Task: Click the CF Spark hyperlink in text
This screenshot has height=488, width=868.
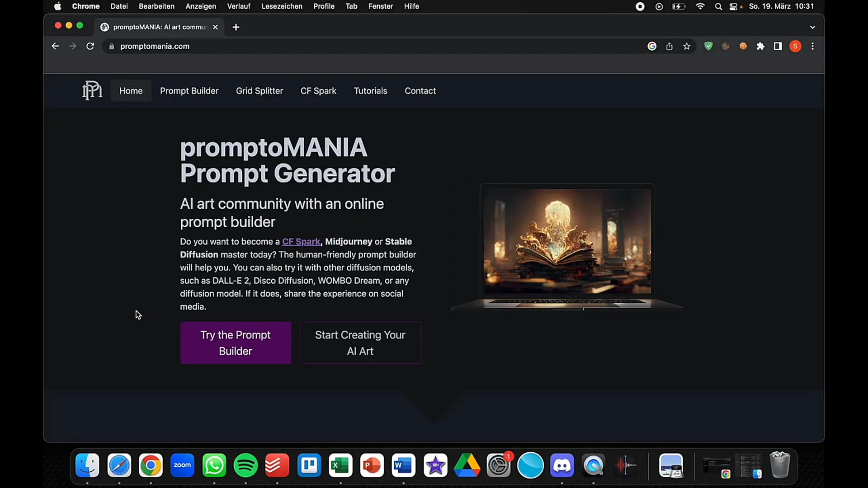Action: click(301, 241)
